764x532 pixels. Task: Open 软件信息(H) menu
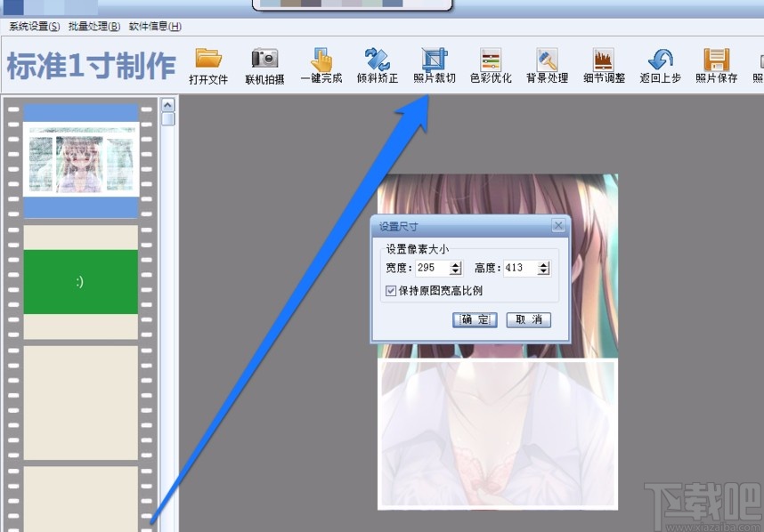(155, 27)
